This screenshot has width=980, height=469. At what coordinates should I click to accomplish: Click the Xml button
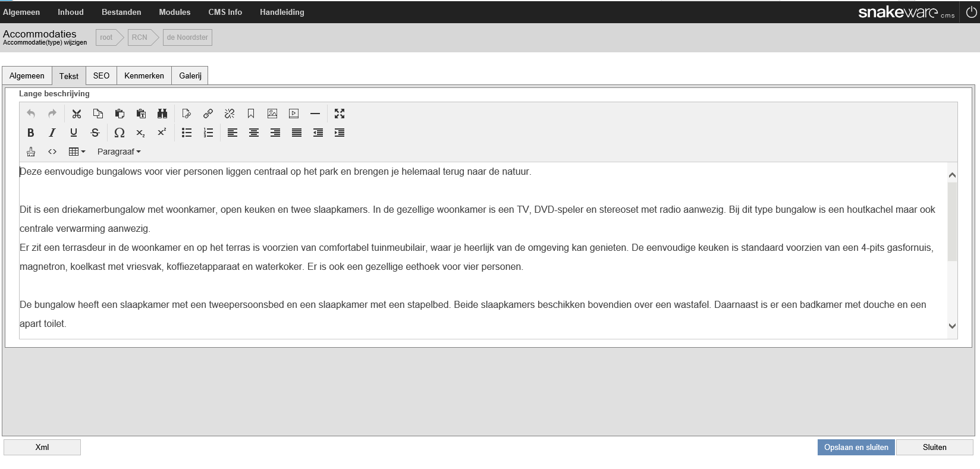click(x=42, y=447)
